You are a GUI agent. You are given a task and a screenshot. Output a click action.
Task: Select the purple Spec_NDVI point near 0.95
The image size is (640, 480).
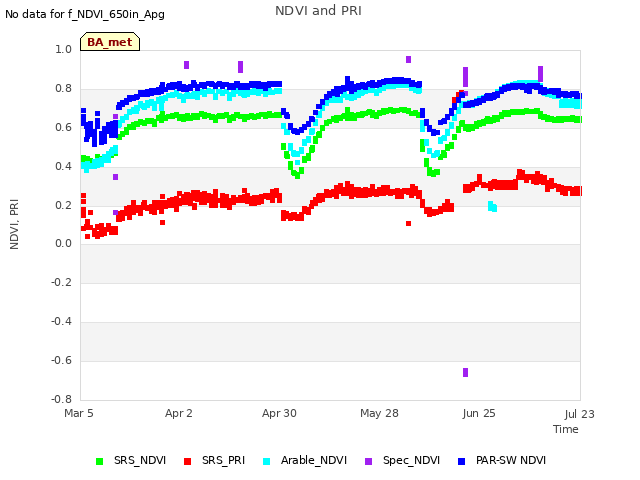point(408,60)
